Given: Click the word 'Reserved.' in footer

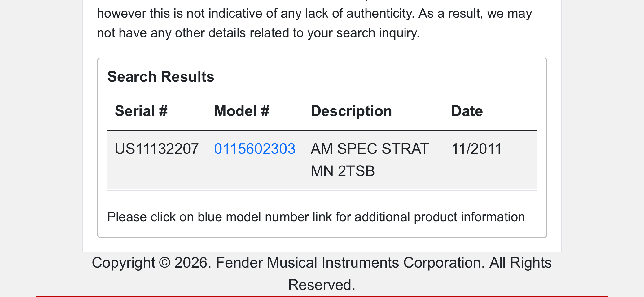Looking at the screenshot, I should (x=321, y=285).
